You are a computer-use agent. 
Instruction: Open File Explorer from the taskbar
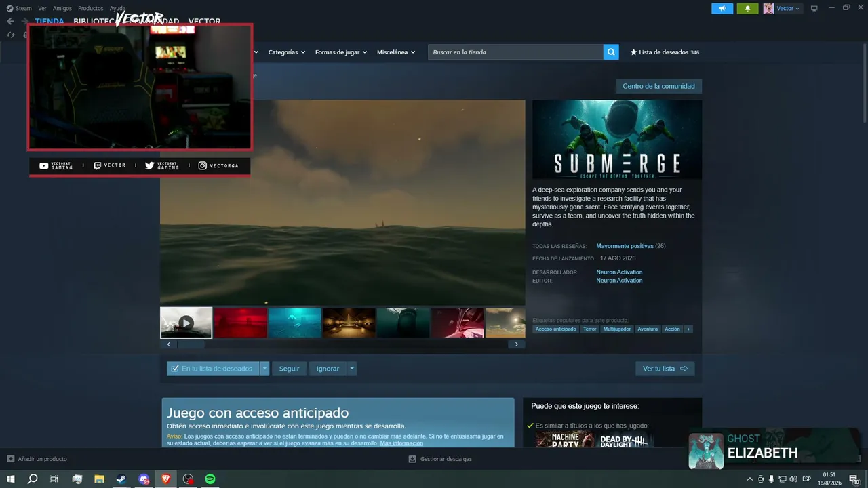coord(99,479)
